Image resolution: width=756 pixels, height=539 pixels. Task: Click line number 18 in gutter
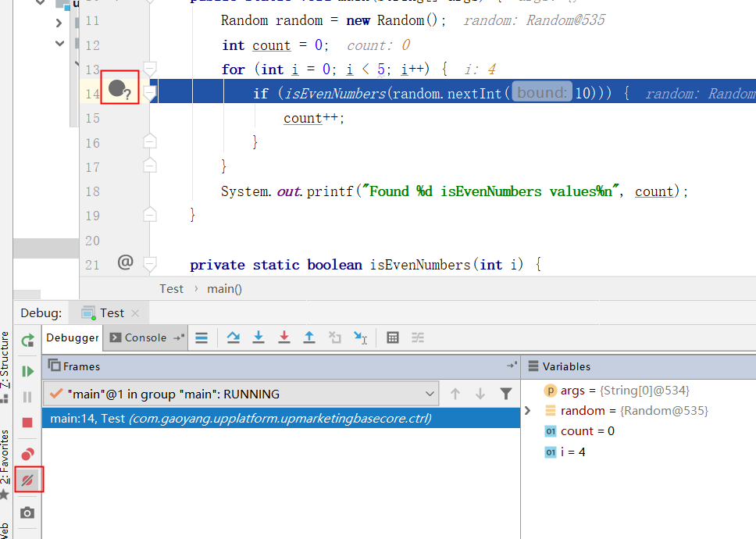(93, 191)
